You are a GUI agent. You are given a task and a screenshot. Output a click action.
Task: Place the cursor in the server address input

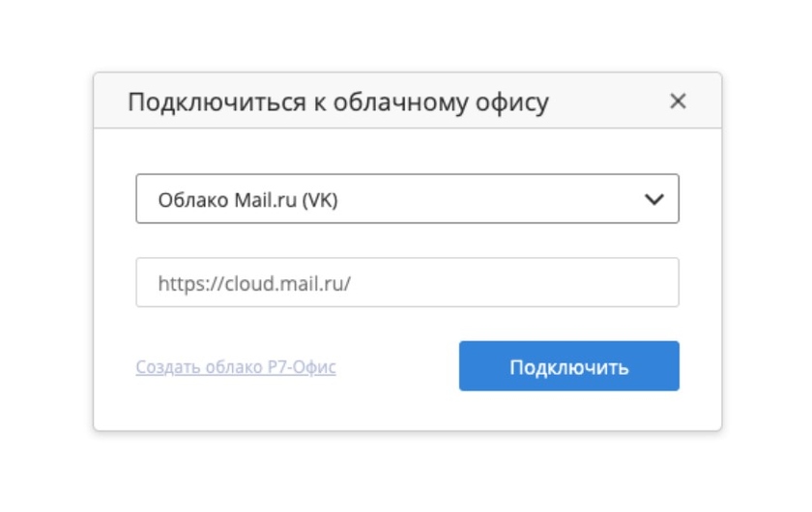[407, 282]
